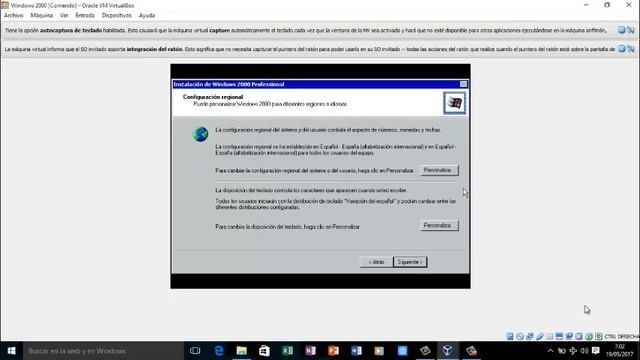Image resolution: width=640 pixels, height=360 pixels.
Task: Click the taskbar clock and date
Action: pos(620,351)
